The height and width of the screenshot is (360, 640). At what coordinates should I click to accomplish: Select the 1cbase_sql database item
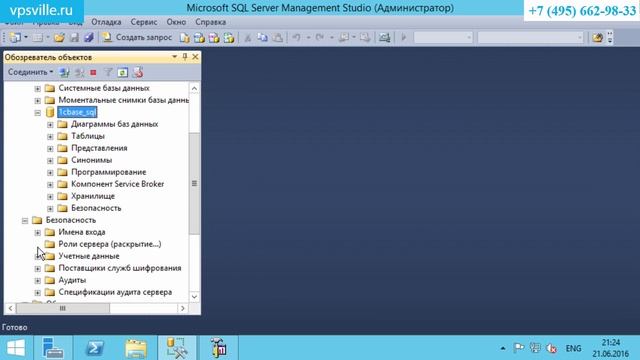[x=77, y=112]
